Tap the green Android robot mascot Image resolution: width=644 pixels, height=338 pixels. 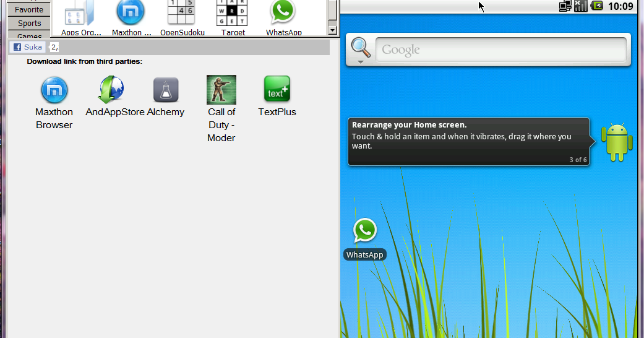pos(617,142)
